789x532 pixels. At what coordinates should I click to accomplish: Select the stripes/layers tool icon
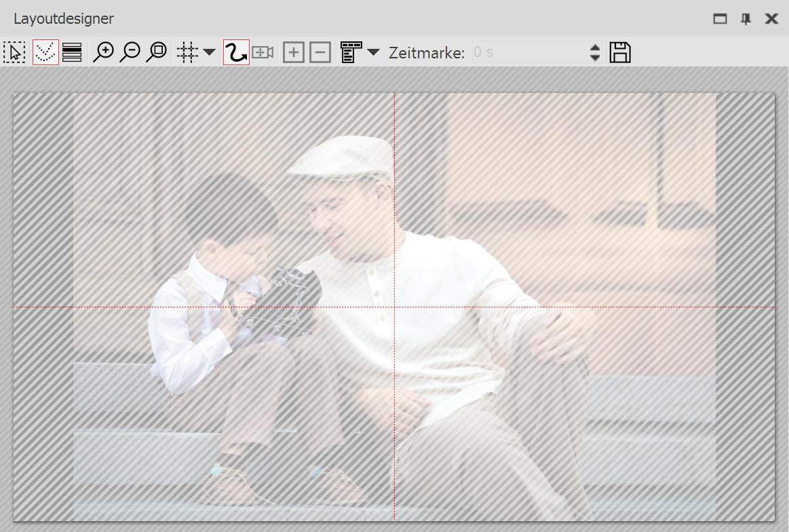72,52
